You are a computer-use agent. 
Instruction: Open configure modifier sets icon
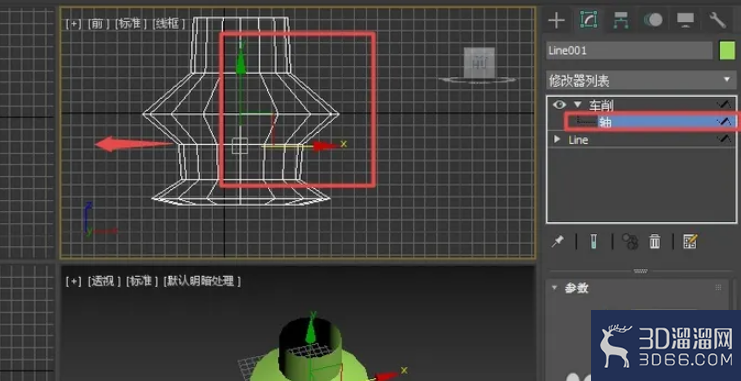point(690,242)
